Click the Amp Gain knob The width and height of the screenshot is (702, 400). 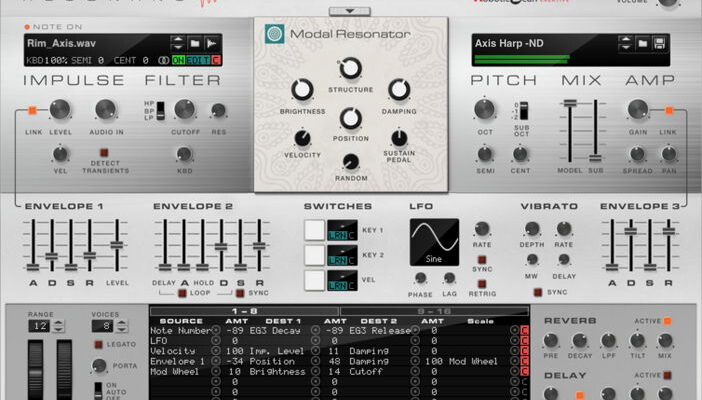[637, 109]
